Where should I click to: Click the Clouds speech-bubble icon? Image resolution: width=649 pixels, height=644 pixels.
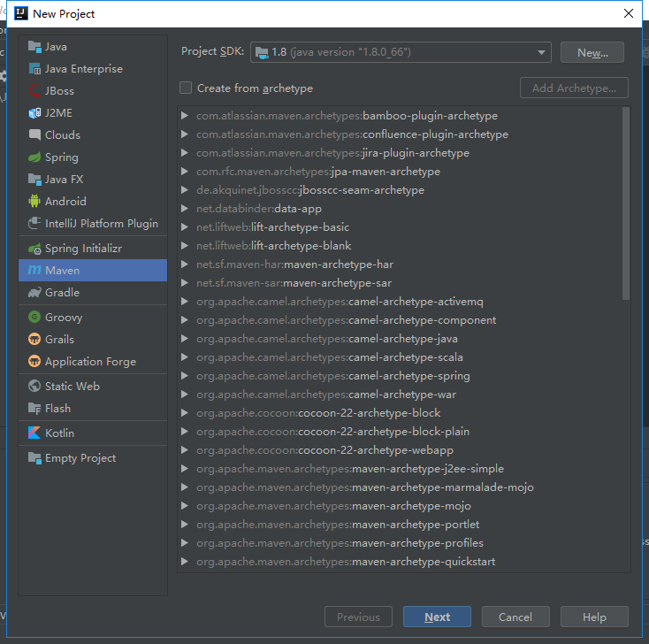34,135
